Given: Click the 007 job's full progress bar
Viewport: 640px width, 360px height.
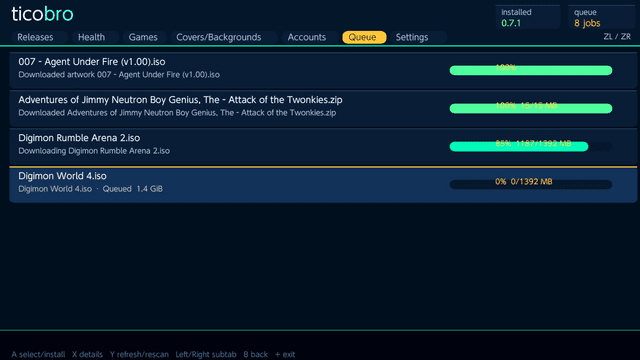Looking at the screenshot, I should pos(531,70).
